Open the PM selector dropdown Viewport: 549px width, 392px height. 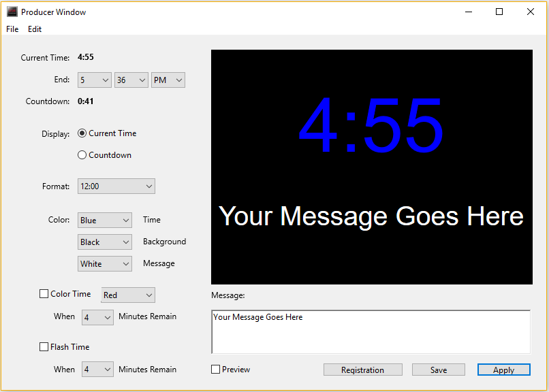click(x=168, y=80)
